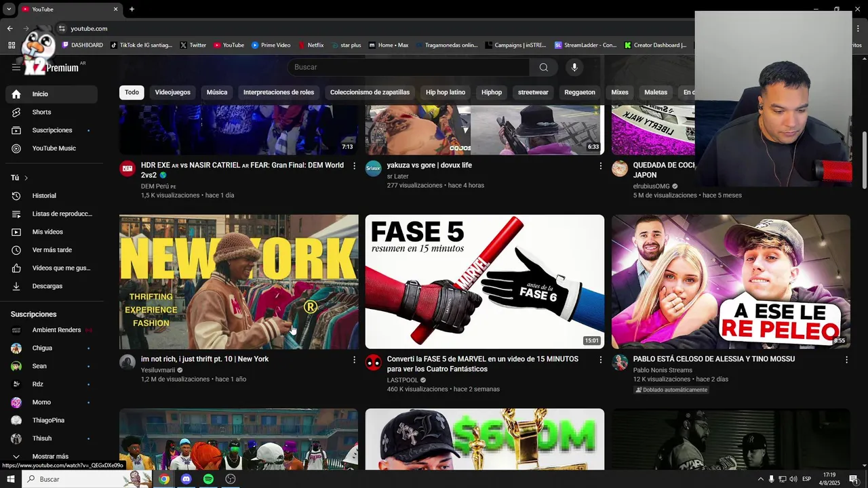This screenshot has height=488, width=868.
Task: Open options for FASE 5 Marvel video
Action: (600, 360)
